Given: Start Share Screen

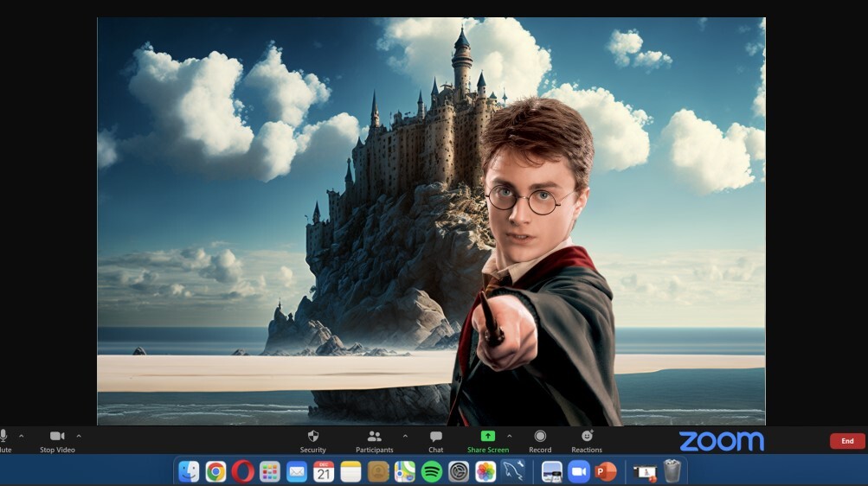Looking at the screenshot, I should coord(488,441).
